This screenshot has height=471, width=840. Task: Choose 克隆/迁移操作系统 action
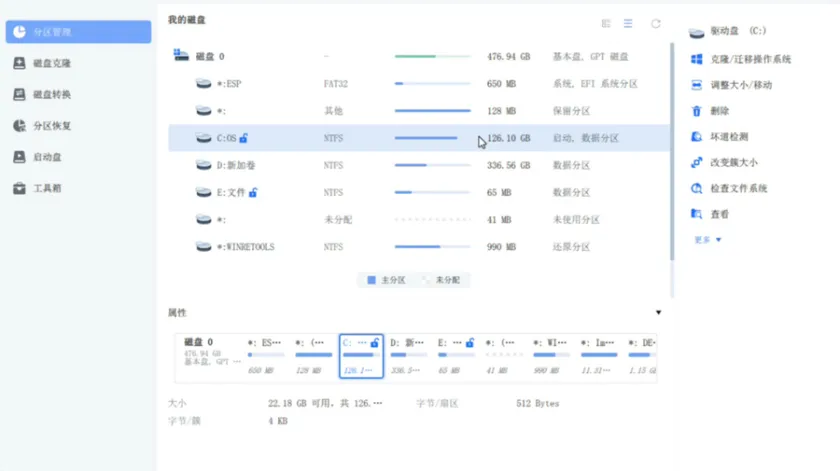pyautogui.click(x=751, y=59)
